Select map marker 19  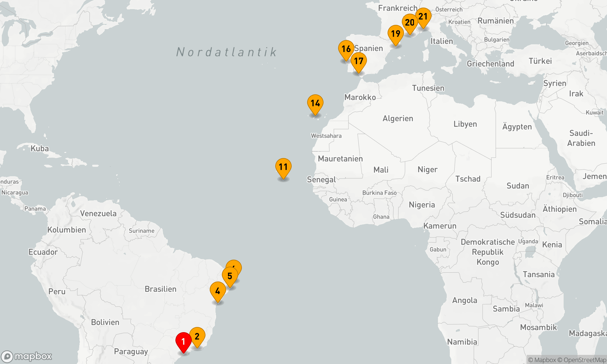point(395,35)
